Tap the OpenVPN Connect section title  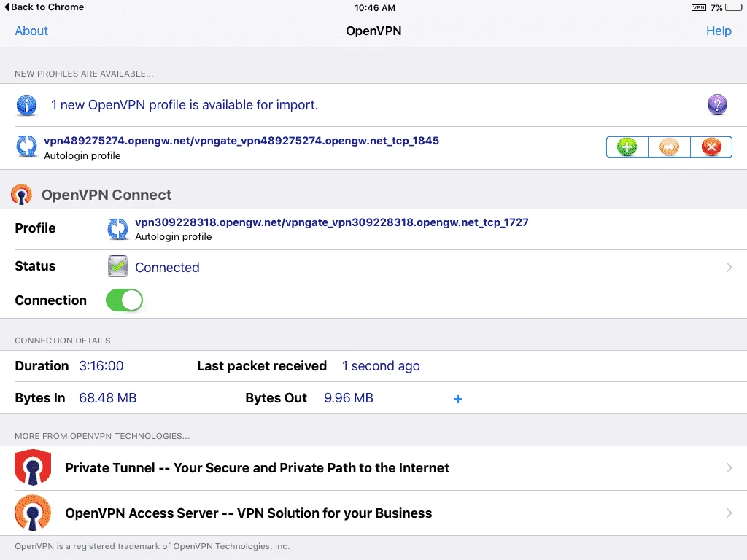tap(107, 195)
